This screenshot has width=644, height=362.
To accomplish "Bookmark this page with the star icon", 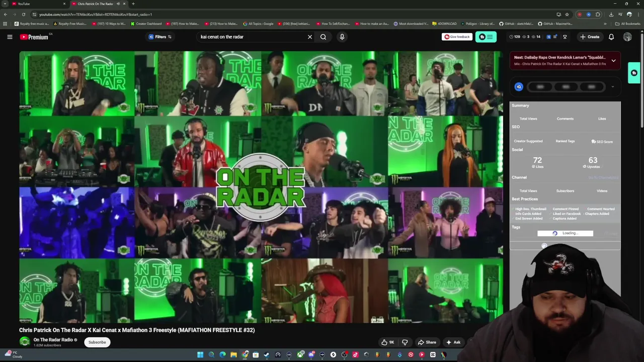I will pyautogui.click(x=567, y=14).
